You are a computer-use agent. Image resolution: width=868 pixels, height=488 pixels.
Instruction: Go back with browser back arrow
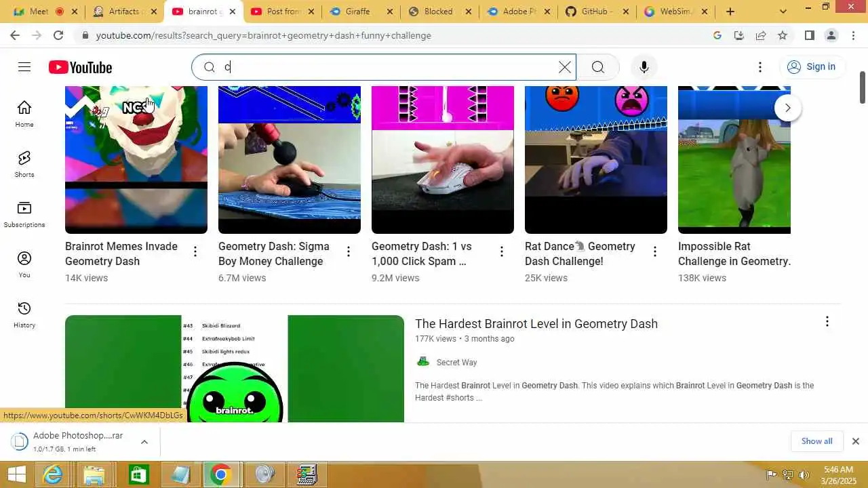click(x=15, y=35)
